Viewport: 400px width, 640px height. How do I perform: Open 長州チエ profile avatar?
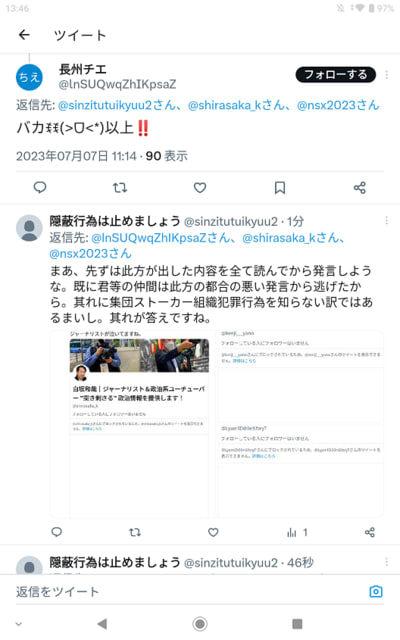(x=29, y=77)
